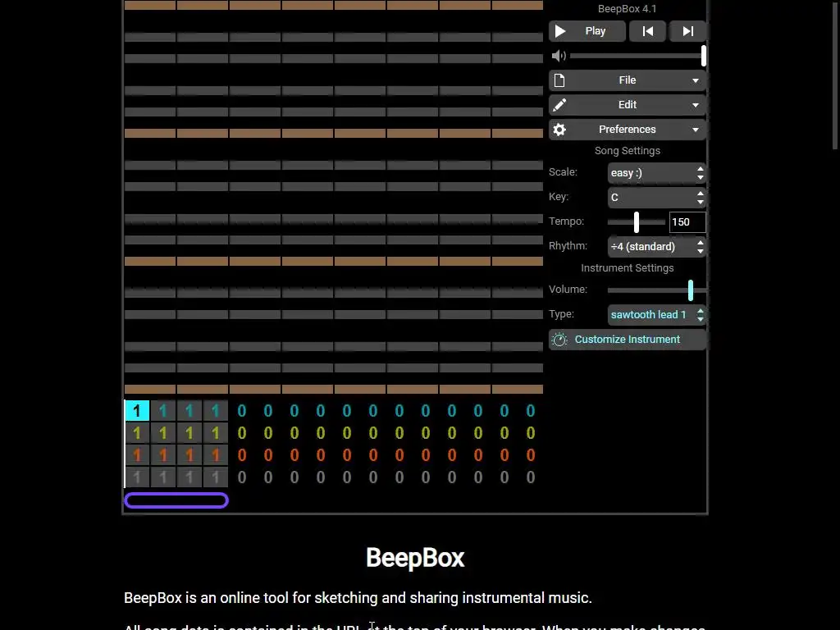Click the Customize Instrument dial icon
This screenshot has width=840, height=630.
pos(559,340)
